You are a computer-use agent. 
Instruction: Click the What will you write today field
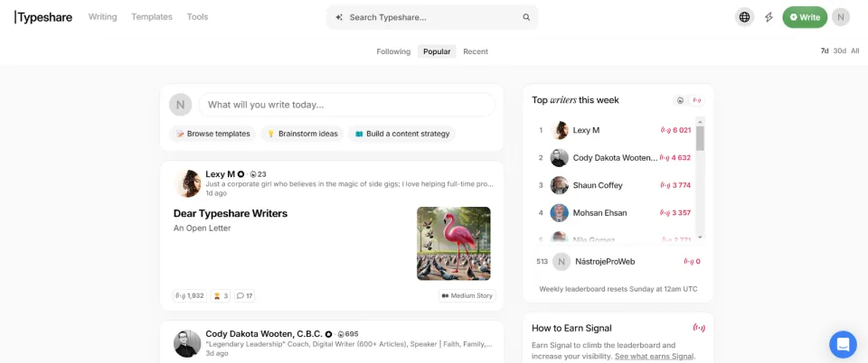tap(346, 105)
